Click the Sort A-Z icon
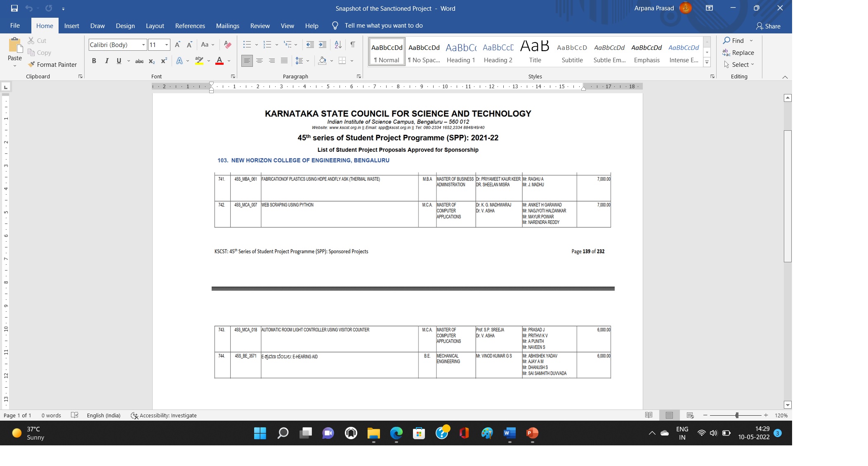Image resolution: width=868 pixels, height=466 pixels. click(x=338, y=45)
